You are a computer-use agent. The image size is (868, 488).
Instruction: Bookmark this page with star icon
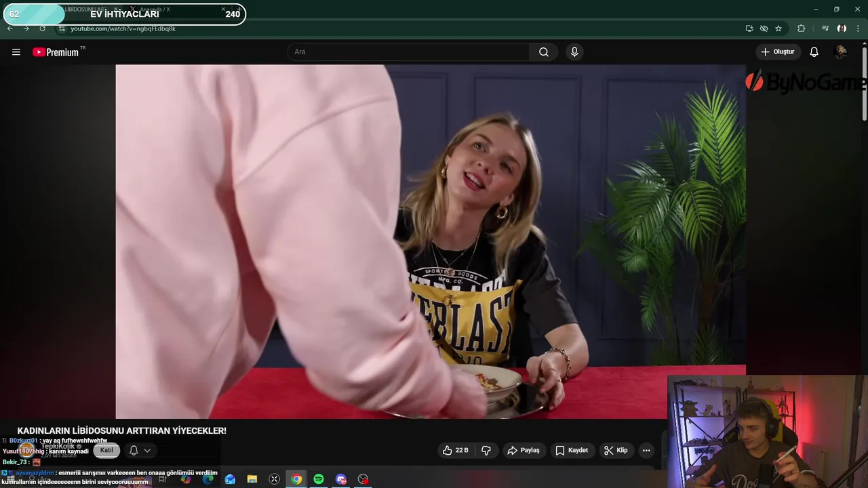[778, 28]
